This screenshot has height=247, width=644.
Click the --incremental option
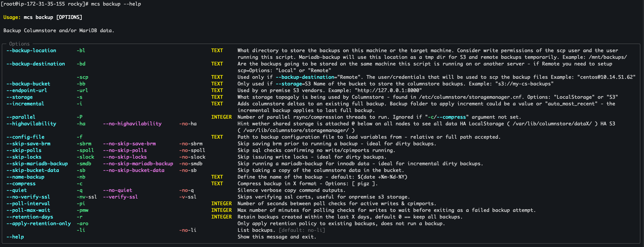[x=25, y=104]
